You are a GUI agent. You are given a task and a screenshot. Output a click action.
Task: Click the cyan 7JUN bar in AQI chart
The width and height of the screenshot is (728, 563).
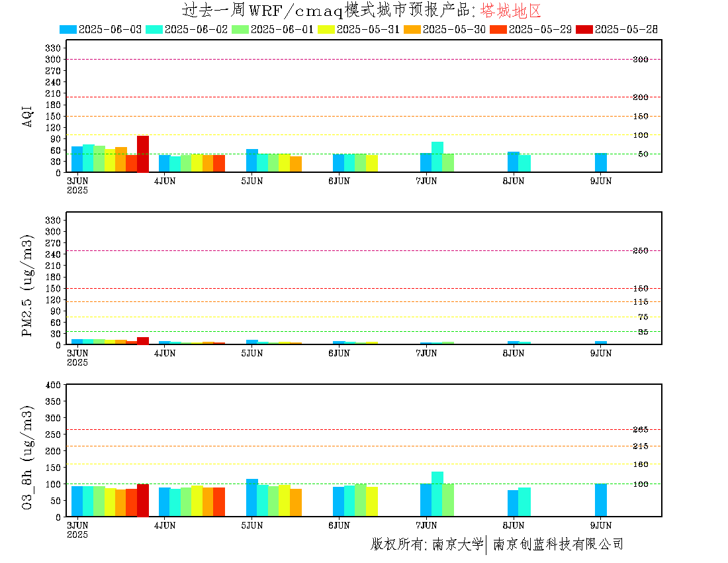click(437, 157)
